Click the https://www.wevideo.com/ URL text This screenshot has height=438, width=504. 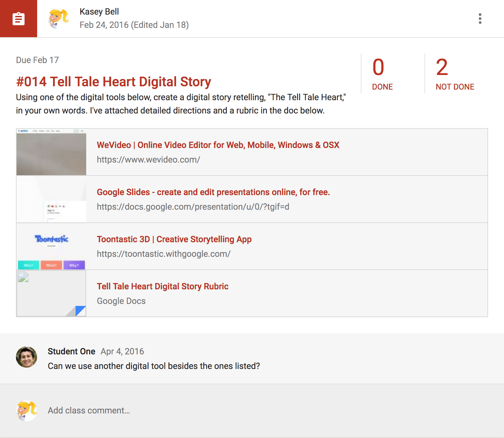148,160
